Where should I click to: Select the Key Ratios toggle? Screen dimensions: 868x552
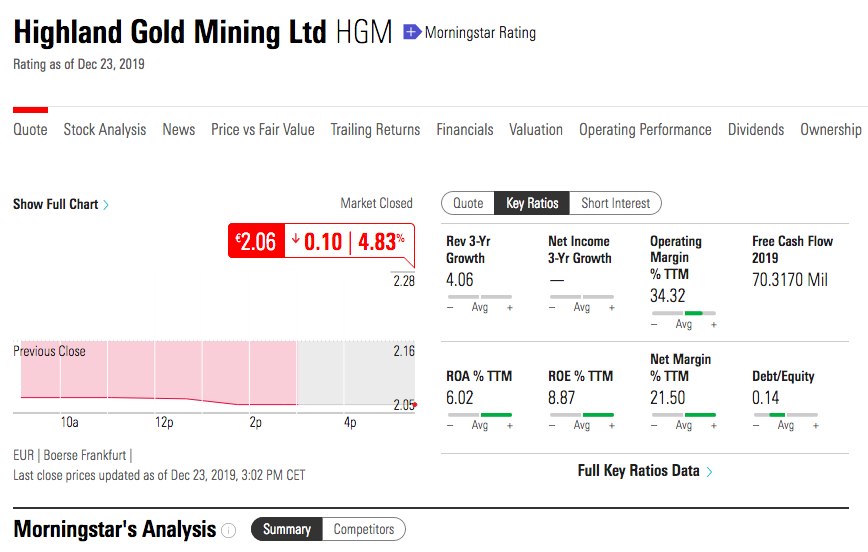click(x=532, y=203)
